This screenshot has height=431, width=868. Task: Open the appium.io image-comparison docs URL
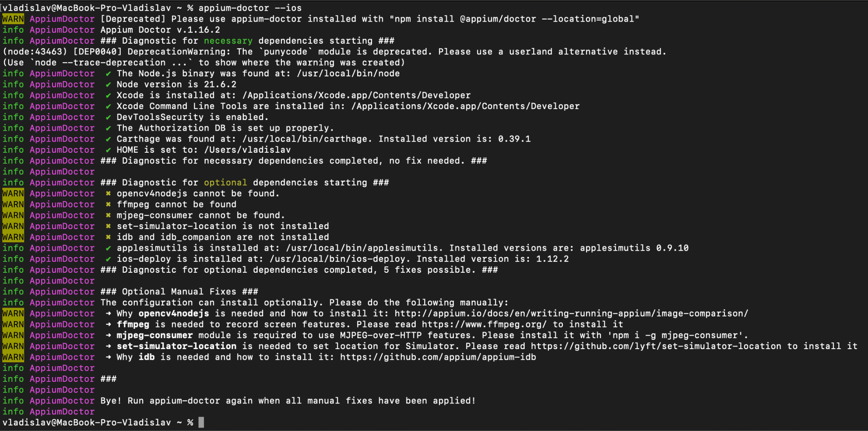point(571,313)
